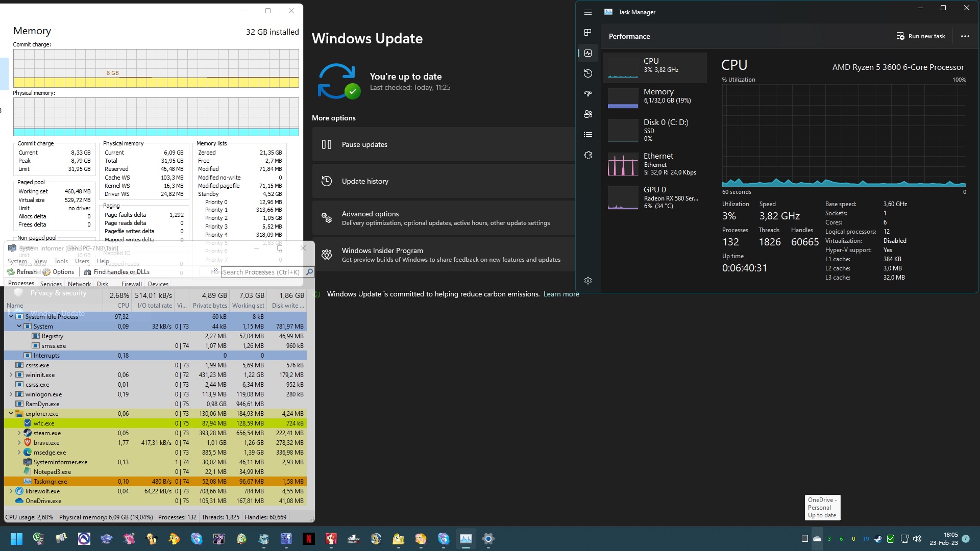Click the physical memory usage bar graph
Screen dimensions: 980x551
click(x=156, y=114)
